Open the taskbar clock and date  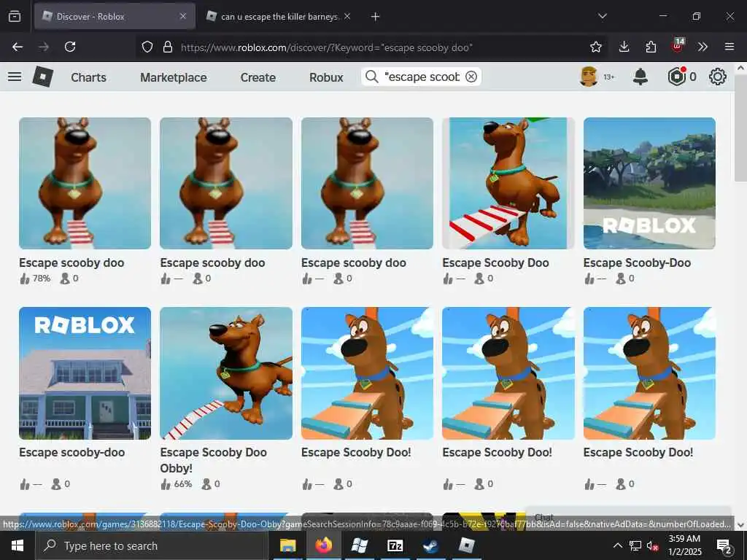click(684, 545)
